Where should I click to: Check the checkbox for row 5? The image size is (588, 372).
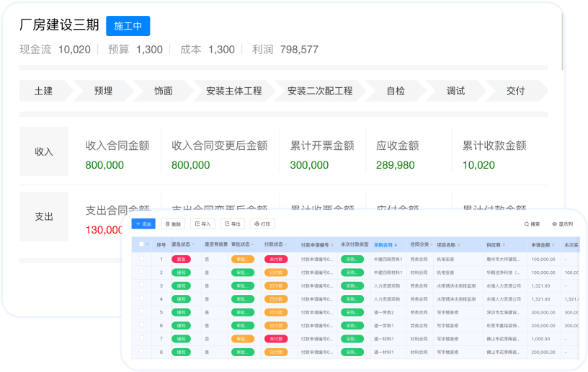(x=141, y=312)
